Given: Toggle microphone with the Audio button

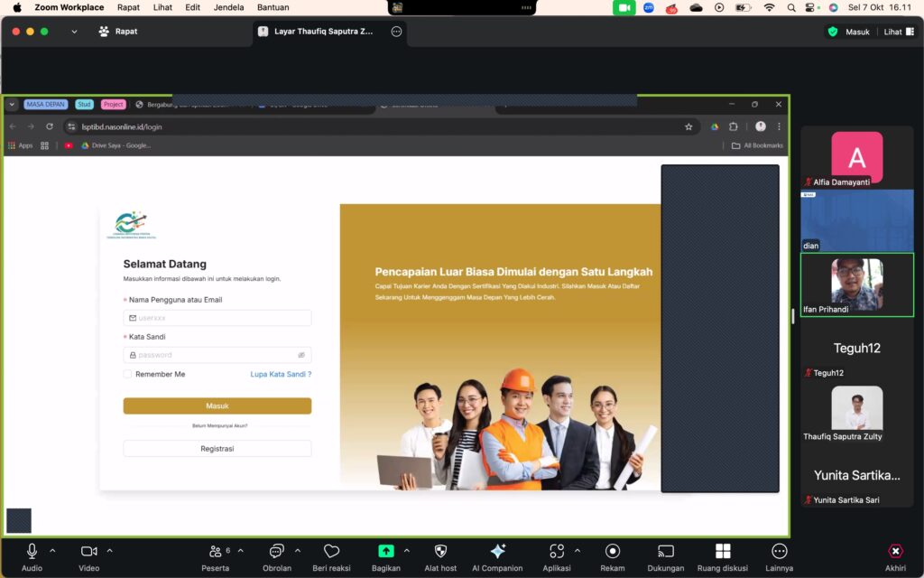Looking at the screenshot, I should pos(32,552).
